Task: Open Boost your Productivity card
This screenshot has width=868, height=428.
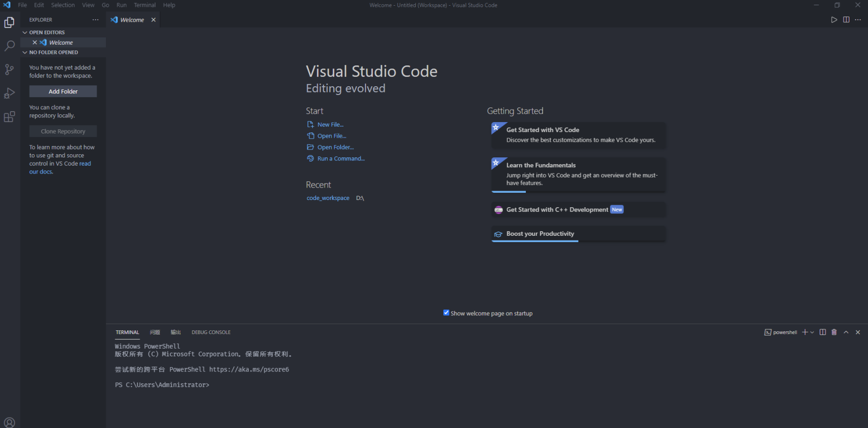Action: 578,234
